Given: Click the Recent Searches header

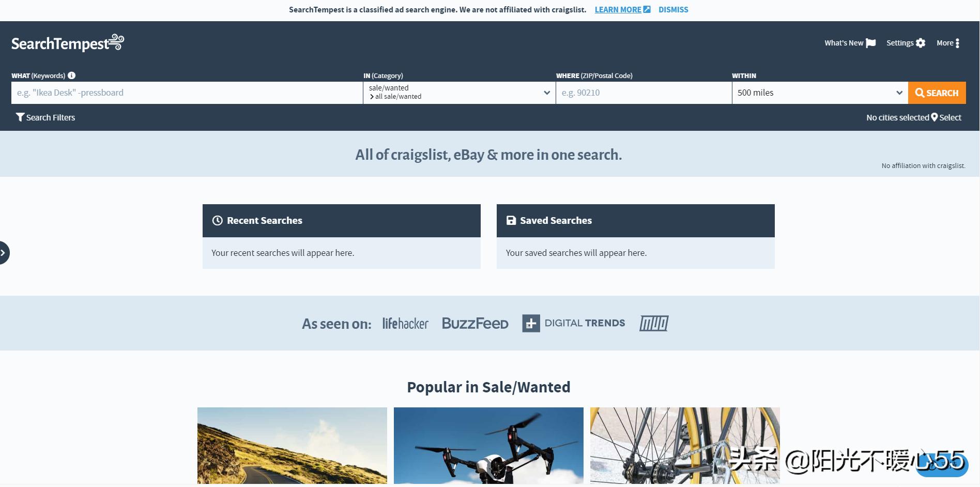Looking at the screenshot, I should point(342,221).
